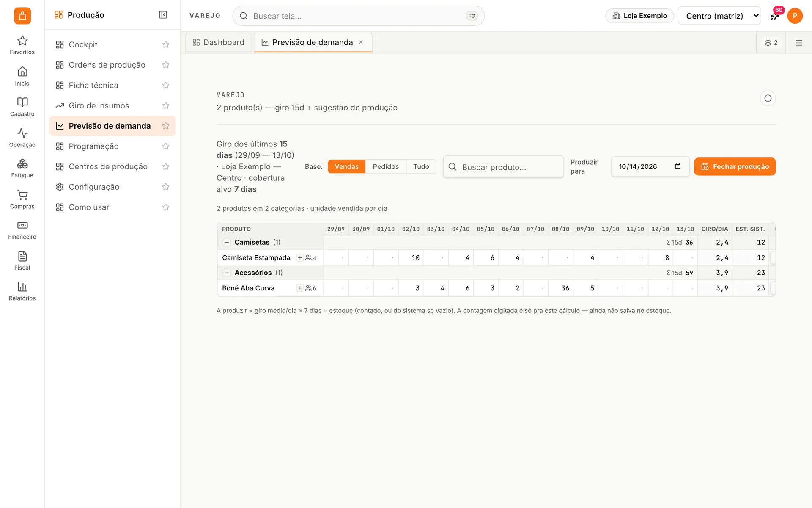Screen dimensions: 812x508
Task: Star Ordens de produção as favorite
Action: tap(166, 65)
